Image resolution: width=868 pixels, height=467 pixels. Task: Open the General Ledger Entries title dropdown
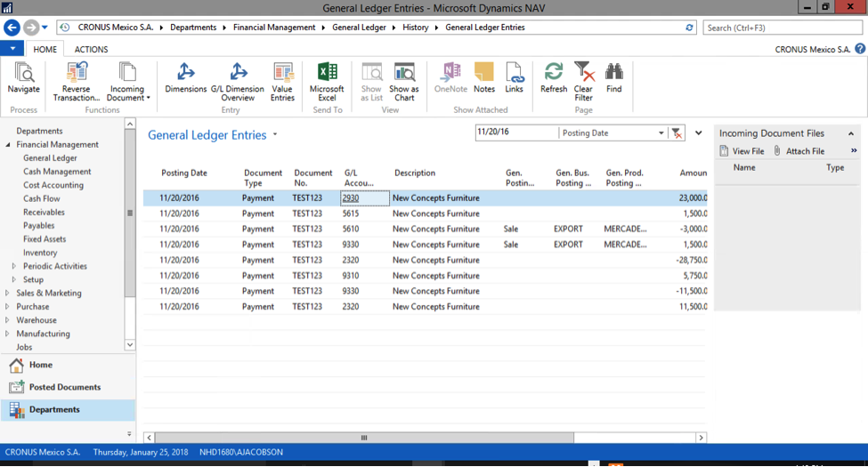pos(275,134)
